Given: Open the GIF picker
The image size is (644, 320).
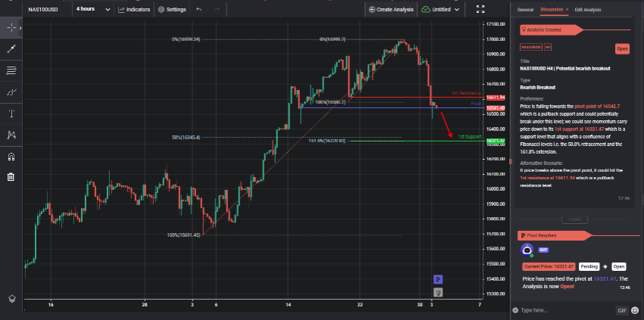Looking at the screenshot, I should pos(621,310).
